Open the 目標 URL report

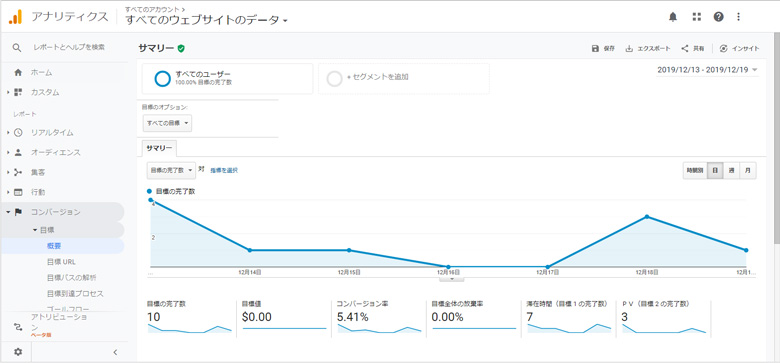[62, 262]
